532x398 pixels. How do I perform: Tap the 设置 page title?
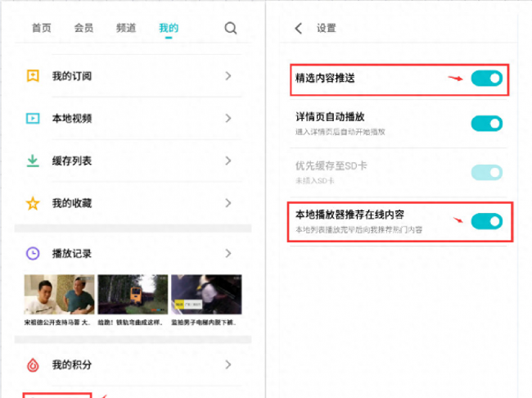[327, 28]
